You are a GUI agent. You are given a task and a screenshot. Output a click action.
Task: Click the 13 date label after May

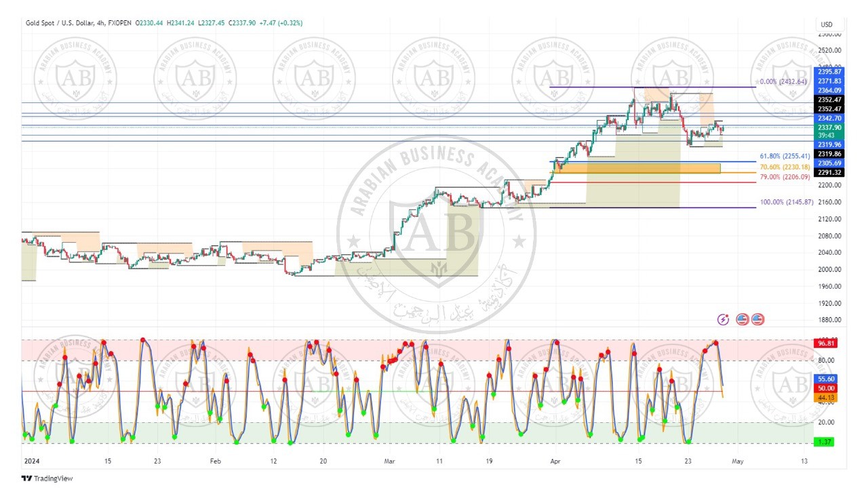point(804,461)
